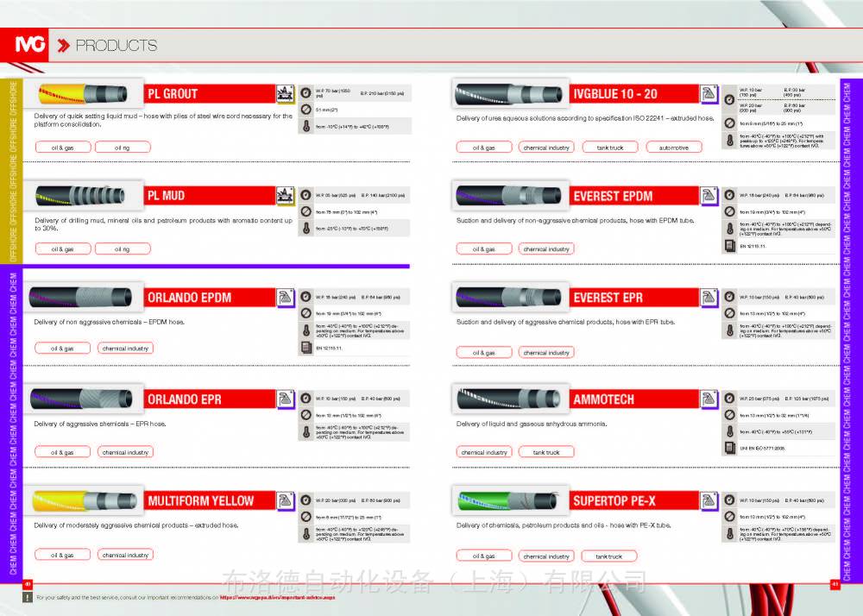Click 'tank truck' tag under AMMOTECH

(x=545, y=452)
